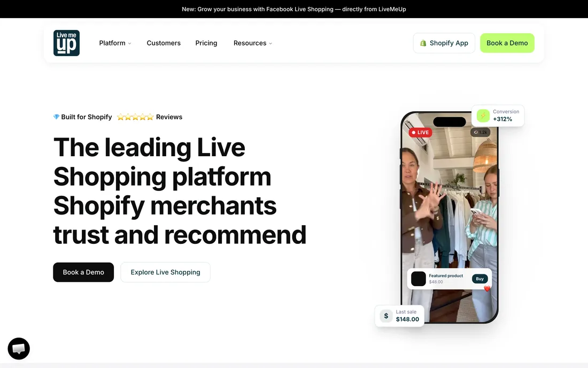Click the Shopify App button

[x=444, y=43]
